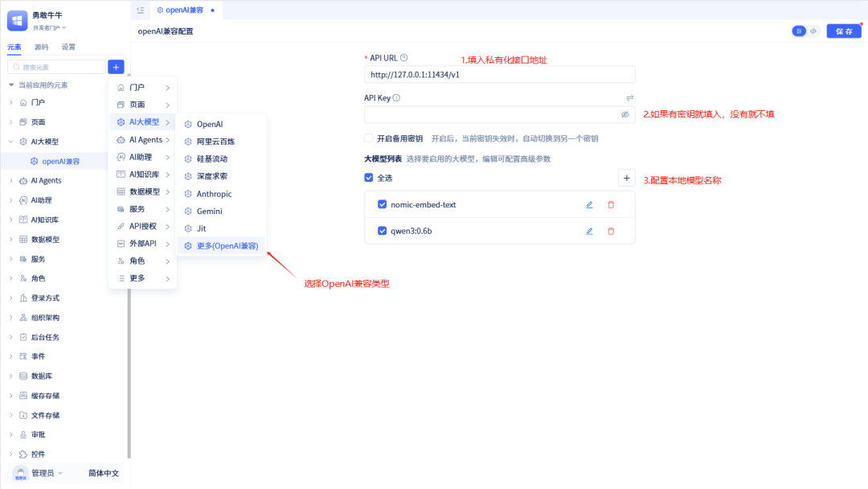Click the swap icon above API Key field
The image size is (868, 489).
coord(630,98)
